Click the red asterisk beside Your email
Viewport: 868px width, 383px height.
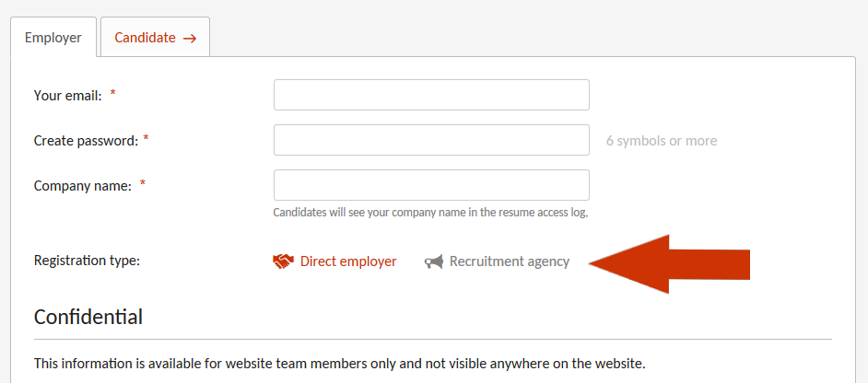coord(113,94)
